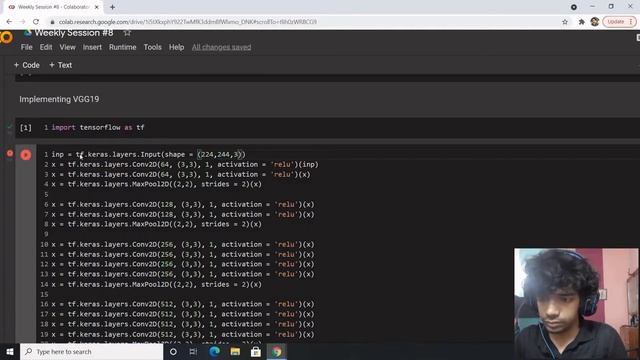This screenshot has height=360, width=640.
Task: Click the Input shape (224,244,3) line
Action: pyautogui.click(x=149, y=154)
